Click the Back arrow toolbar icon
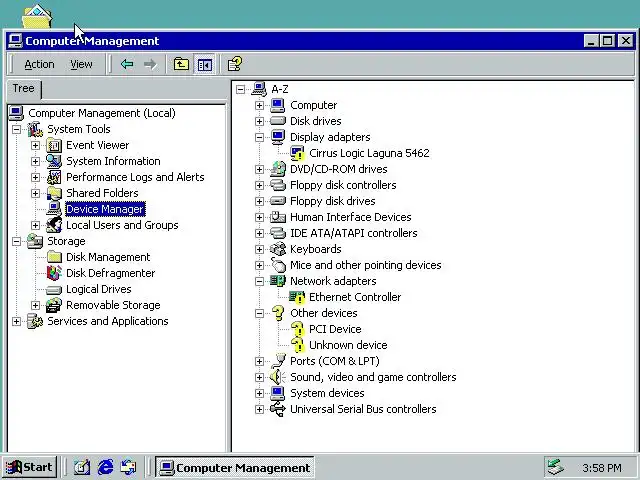The image size is (640, 480). (x=127, y=64)
